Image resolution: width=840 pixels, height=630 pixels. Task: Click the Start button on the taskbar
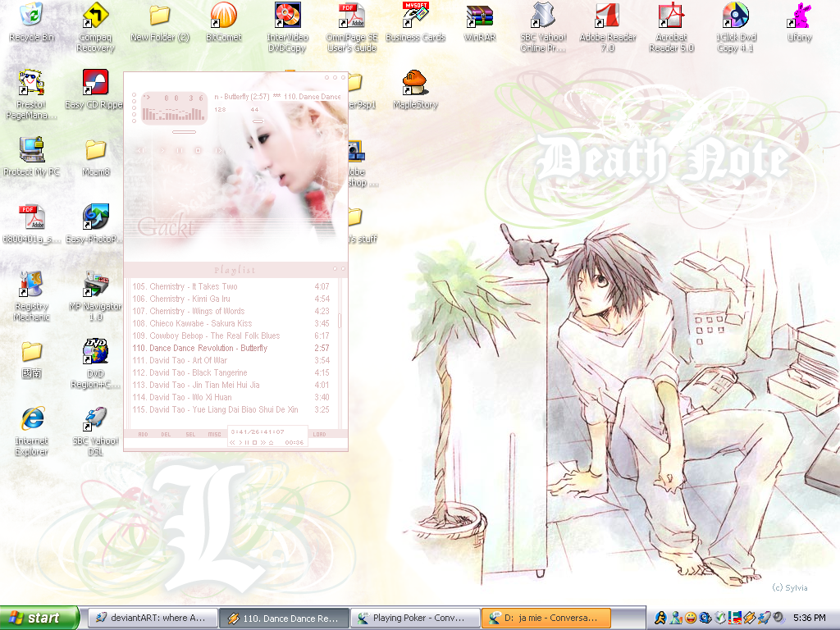[39, 618]
